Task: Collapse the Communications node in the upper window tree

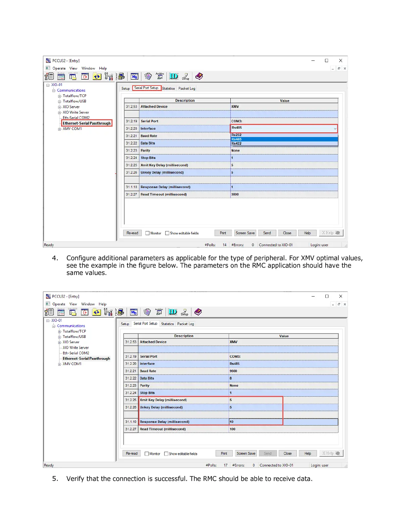Action: click(54, 91)
